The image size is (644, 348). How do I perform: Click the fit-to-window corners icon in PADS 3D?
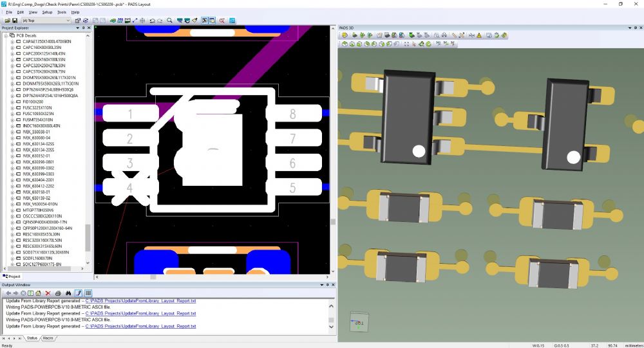406,44
